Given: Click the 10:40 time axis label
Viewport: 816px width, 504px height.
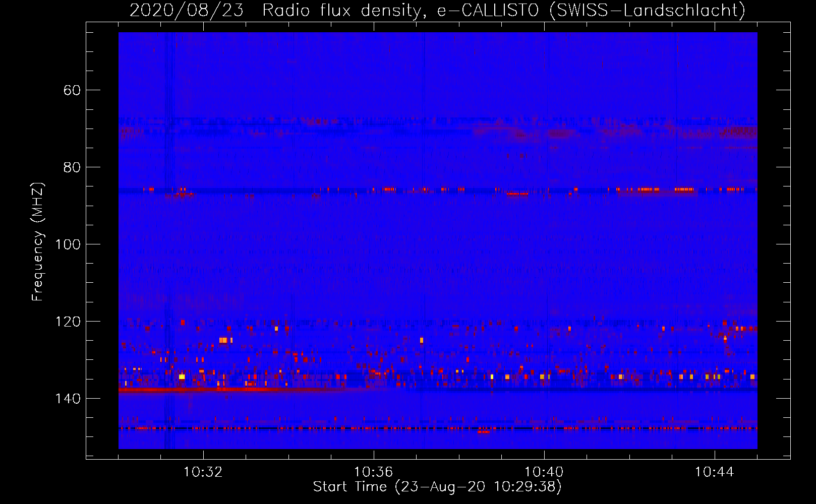Looking at the screenshot, I should (x=544, y=472).
